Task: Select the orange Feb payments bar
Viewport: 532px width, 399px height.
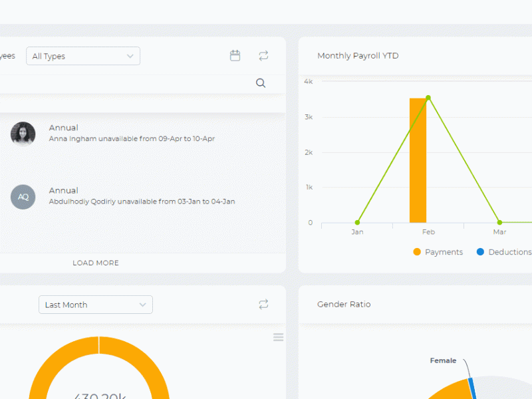Action: click(418, 160)
